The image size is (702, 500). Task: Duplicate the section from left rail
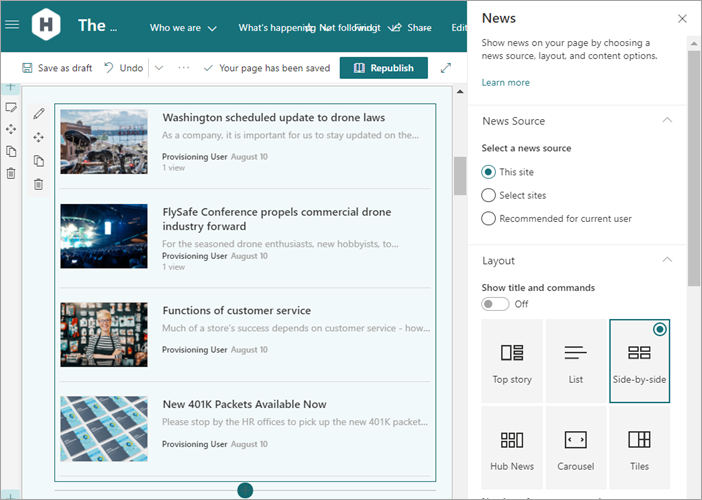pos(11,151)
